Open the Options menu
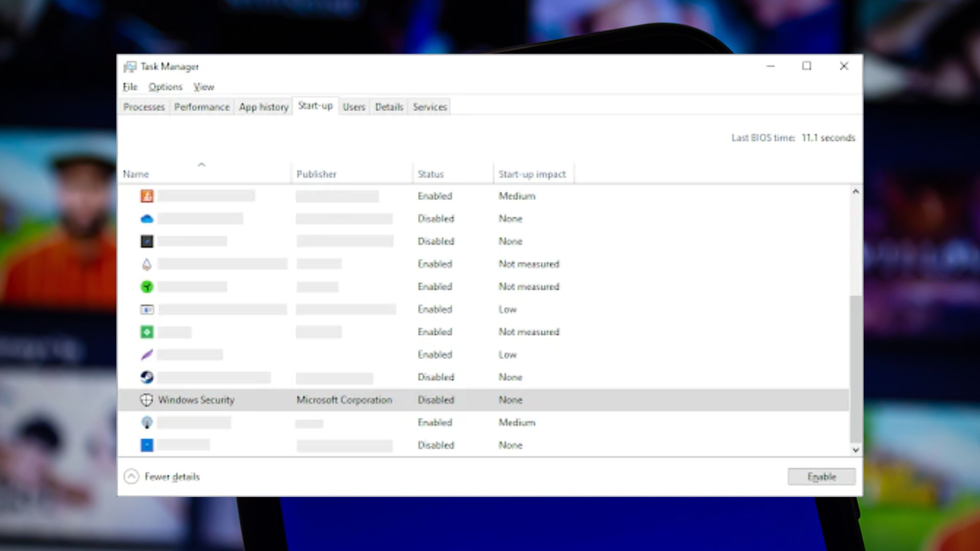The image size is (980, 551). tap(165, 87)
